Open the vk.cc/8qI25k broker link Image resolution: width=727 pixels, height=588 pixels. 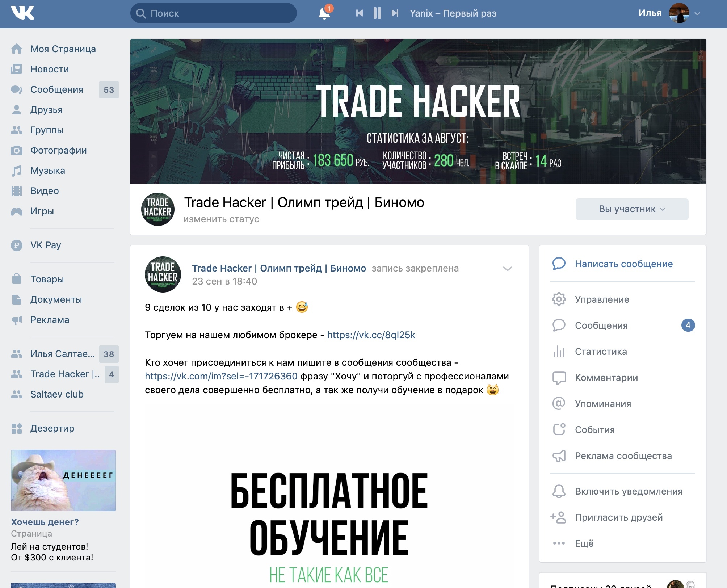coord(371,335)
